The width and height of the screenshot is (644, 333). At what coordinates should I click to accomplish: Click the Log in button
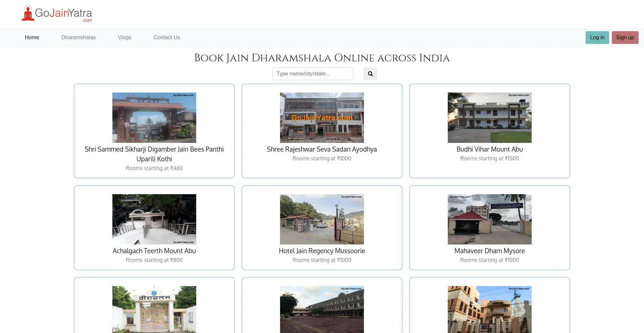[597, 37]
